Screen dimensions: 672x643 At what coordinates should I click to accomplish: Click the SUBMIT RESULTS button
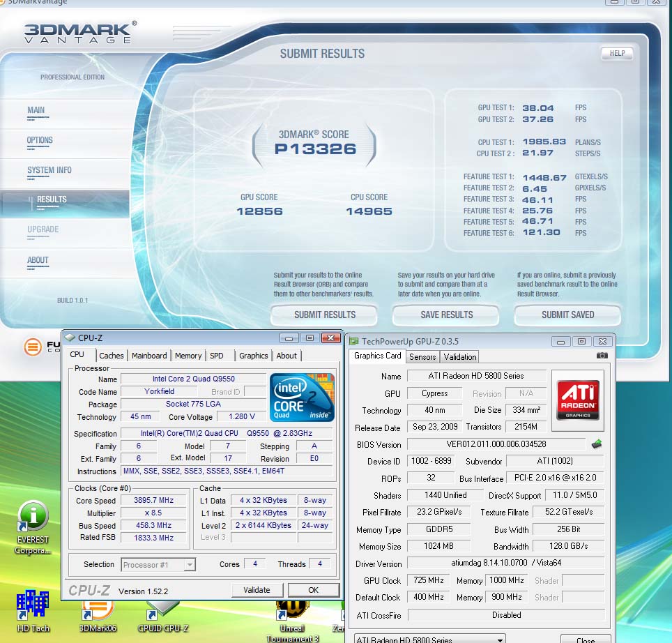point(324,315)
